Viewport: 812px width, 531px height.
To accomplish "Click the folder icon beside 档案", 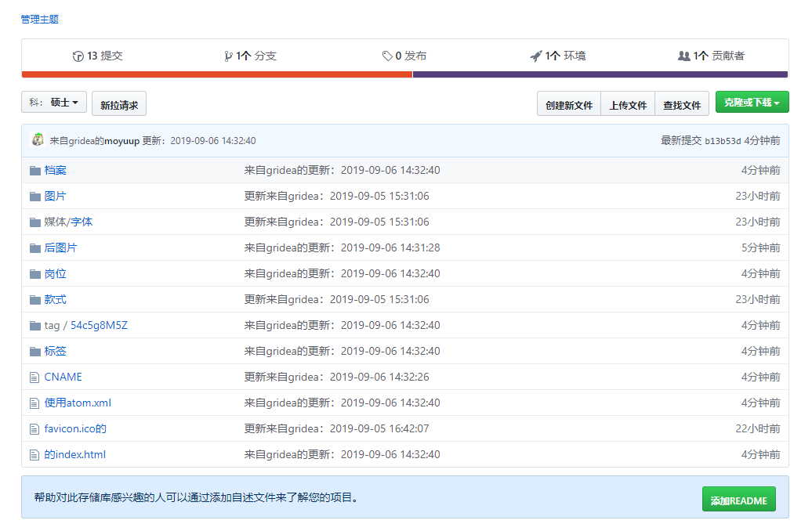I will (34, 170).
